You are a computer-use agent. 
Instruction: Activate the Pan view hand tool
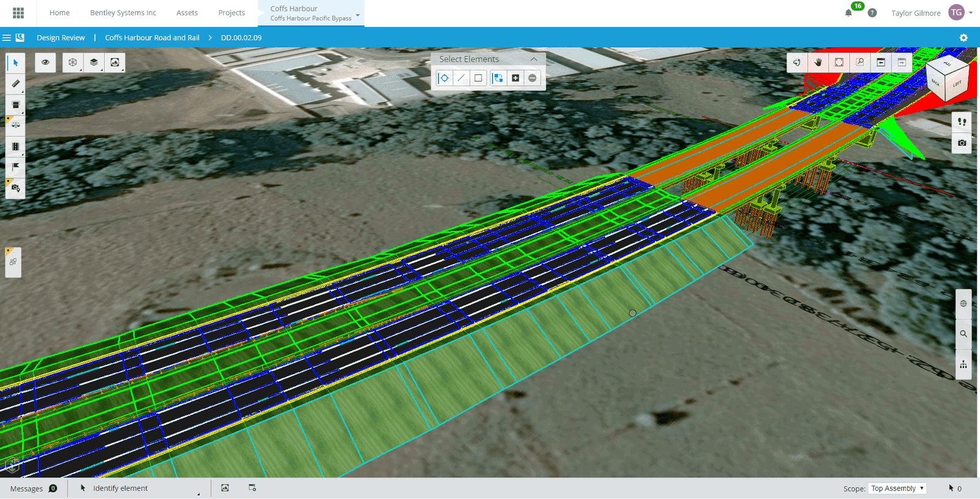[x=818, y=62]
